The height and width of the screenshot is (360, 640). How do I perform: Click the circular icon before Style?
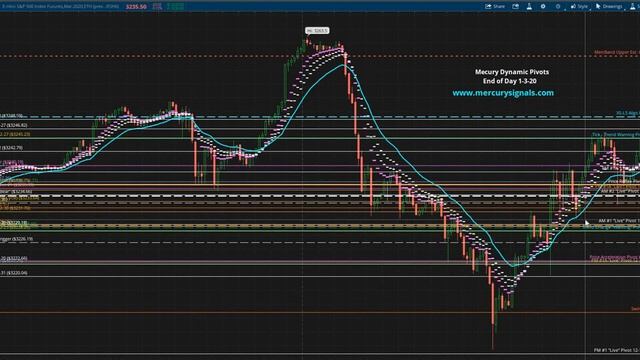tap(558, 6)
